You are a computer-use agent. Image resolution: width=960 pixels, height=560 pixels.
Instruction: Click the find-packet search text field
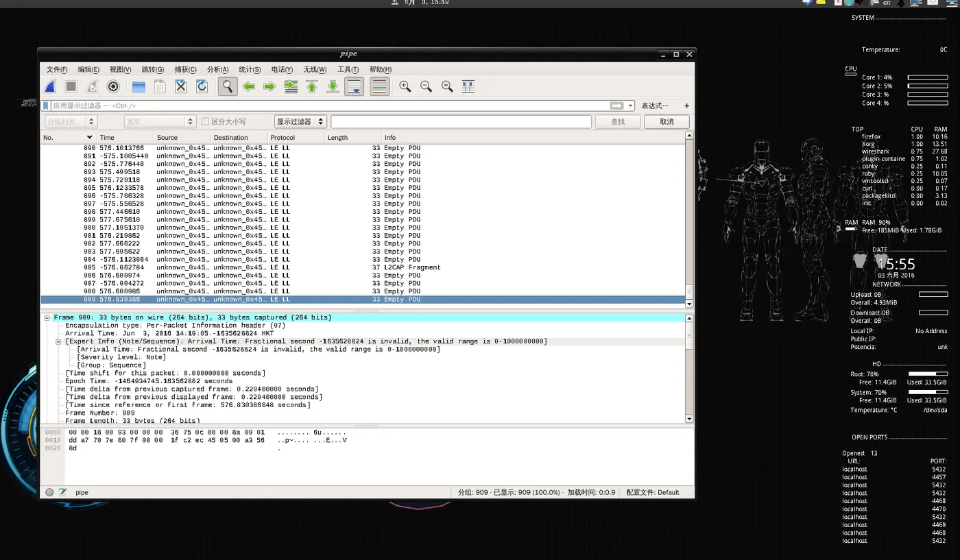click(461, 121)
